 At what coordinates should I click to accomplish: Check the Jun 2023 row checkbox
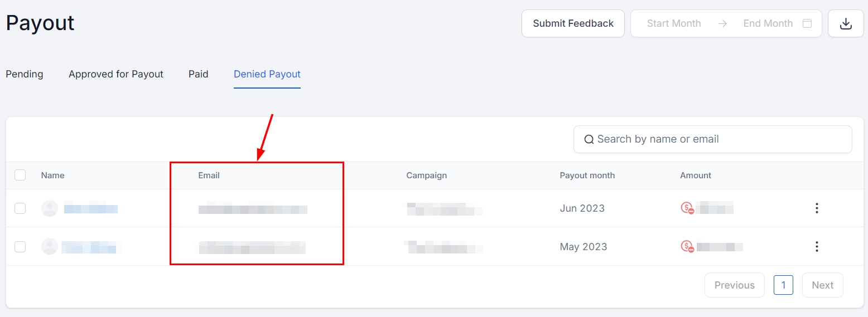pos(20,208)
